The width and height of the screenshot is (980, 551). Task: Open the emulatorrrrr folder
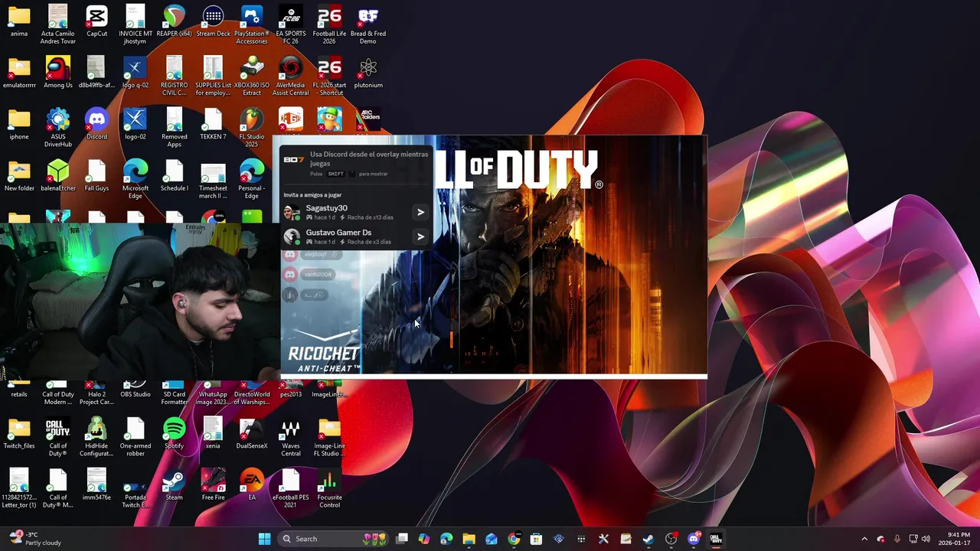tap(19, 73)
